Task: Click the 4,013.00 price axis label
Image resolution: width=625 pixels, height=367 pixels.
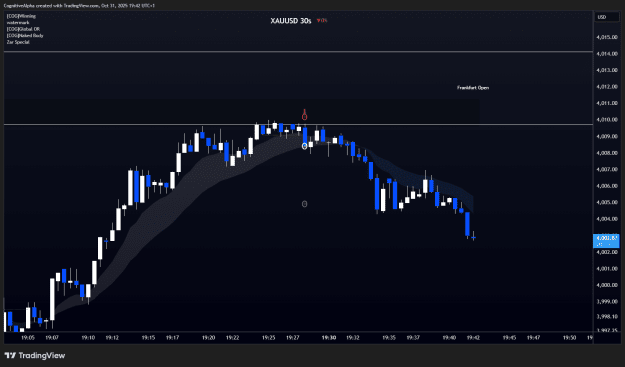Action: [607, 70]
